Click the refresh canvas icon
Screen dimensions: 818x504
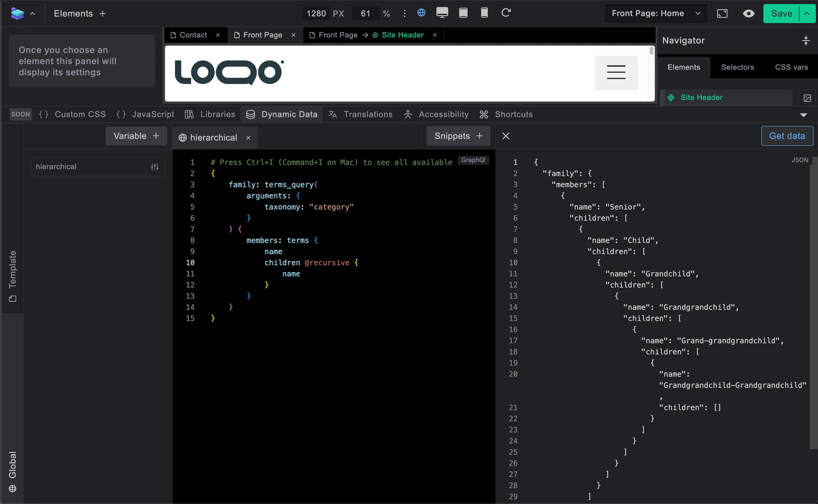point(506,13)
